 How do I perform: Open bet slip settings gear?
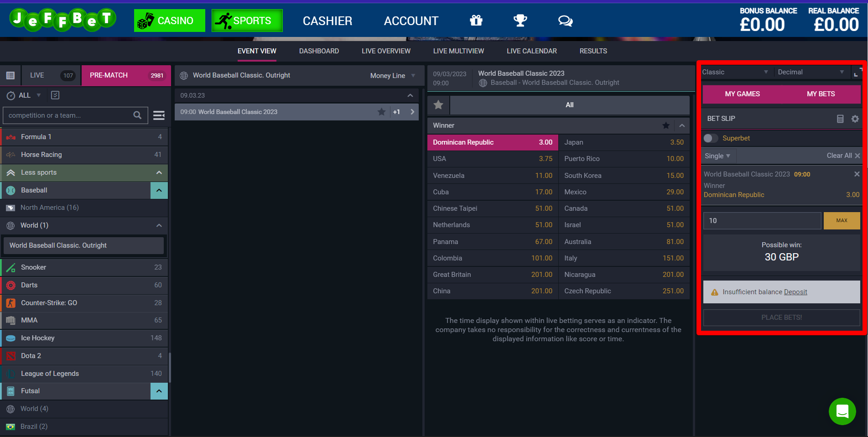click(855, 119)
